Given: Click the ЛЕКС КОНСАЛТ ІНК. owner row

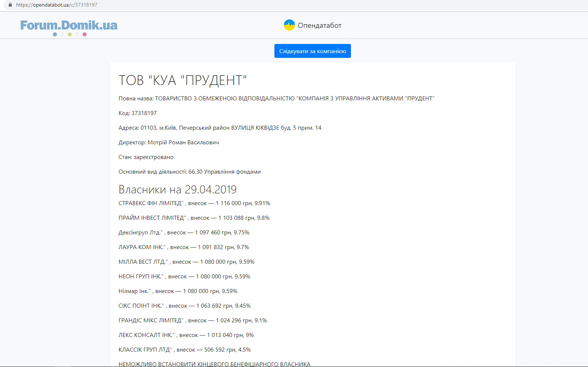Looking at the screenshot, I should 186,335.
